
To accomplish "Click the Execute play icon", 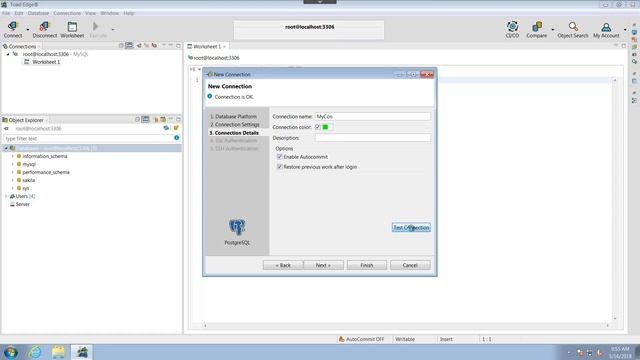I will coord(96,27).
